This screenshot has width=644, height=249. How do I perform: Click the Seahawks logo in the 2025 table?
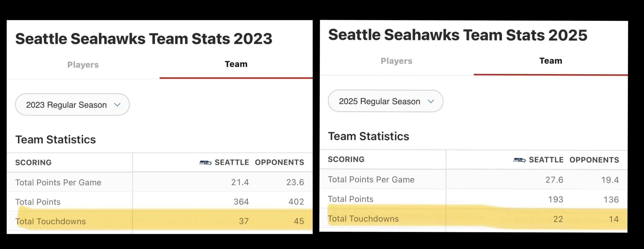[x=519, y=160]
